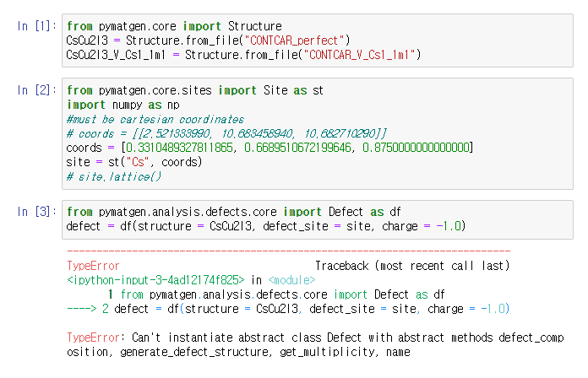Click the site = st("Cs", coords) line

(133, 162)
